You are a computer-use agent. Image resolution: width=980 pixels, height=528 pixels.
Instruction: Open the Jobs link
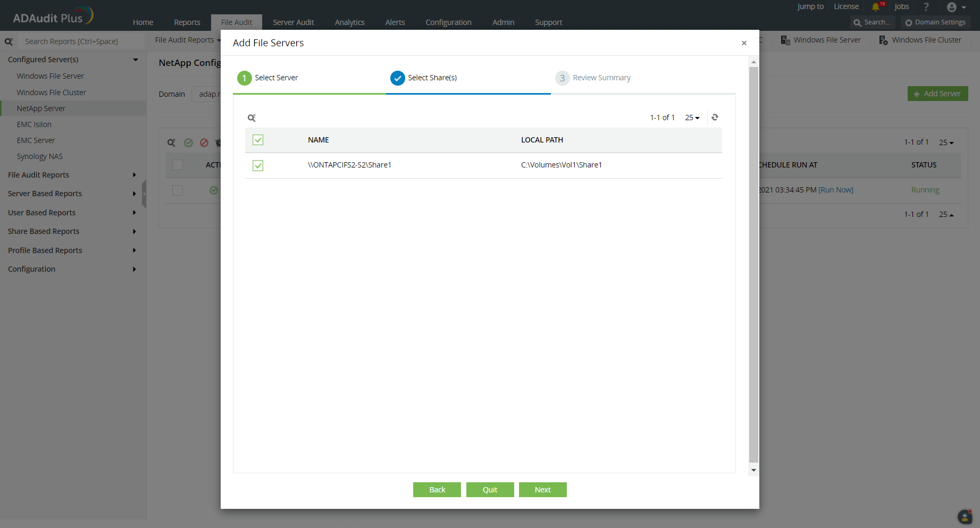click(902, 7)
